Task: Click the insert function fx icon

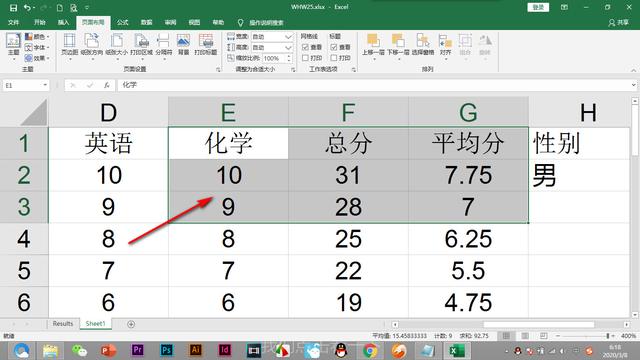Action: (107, 85)
